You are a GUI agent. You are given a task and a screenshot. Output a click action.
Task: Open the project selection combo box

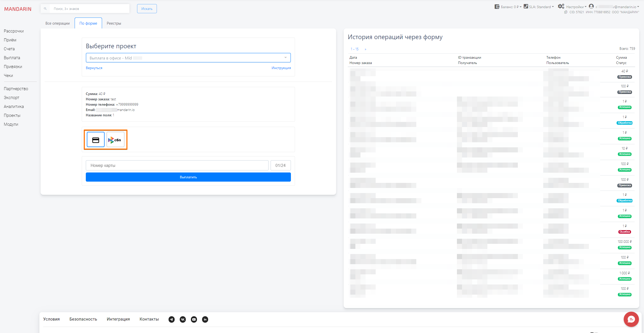188,58
